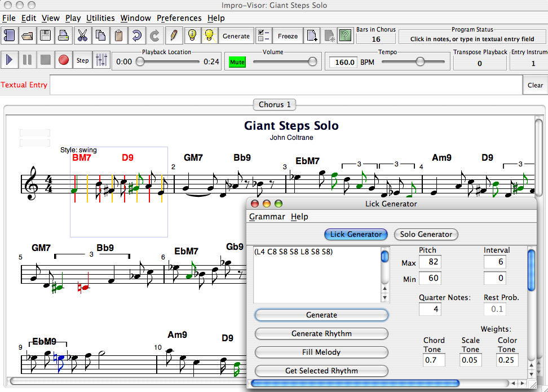548x392 pixels.
Task: Open help with the green question mark icon
Action: (x=346, y=36)
